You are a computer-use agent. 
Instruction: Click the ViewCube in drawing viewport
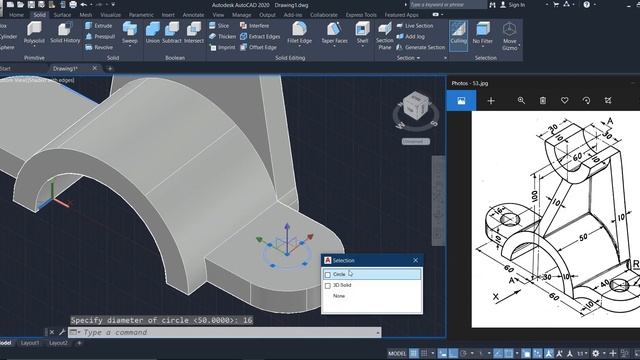416,107
